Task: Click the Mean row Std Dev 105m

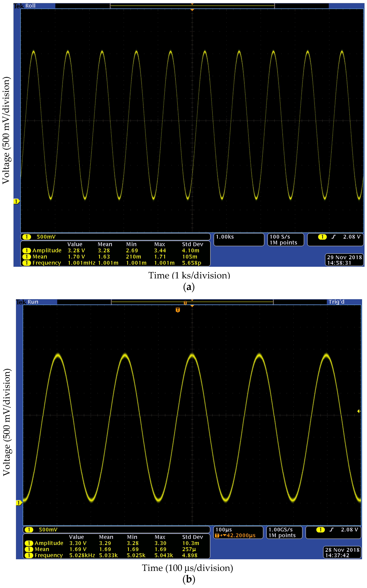Action: tap(190, 257)
